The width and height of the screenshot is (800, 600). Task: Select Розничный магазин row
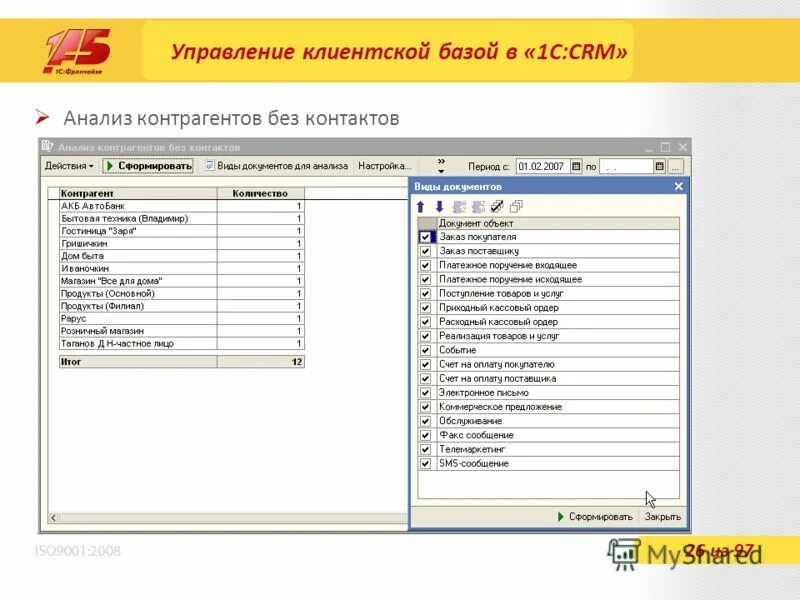point(182,331)
